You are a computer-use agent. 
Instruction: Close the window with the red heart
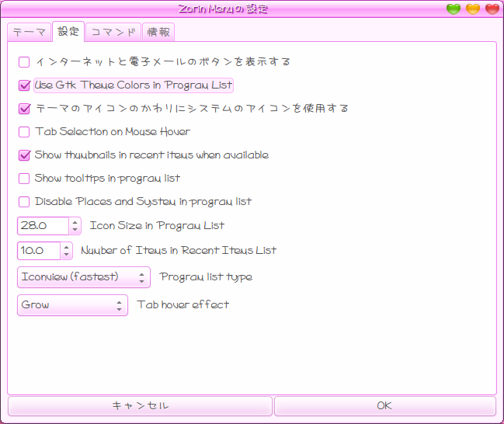(x=492, y=9)
